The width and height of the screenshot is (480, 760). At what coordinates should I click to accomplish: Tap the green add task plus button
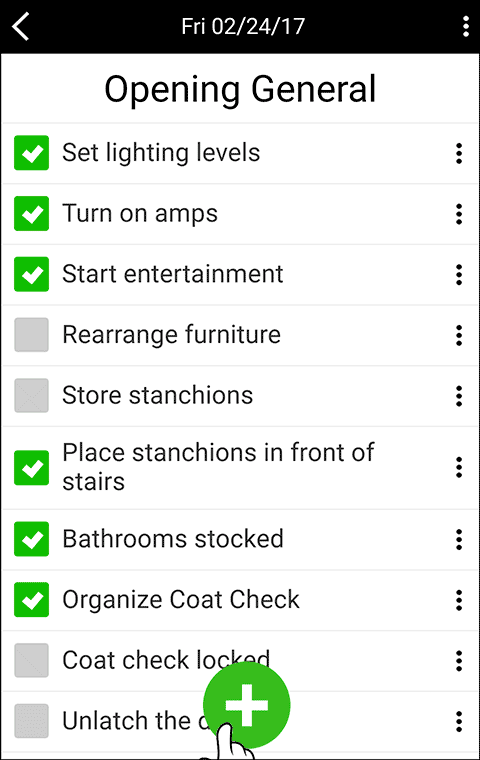click(x=246, y=705)
